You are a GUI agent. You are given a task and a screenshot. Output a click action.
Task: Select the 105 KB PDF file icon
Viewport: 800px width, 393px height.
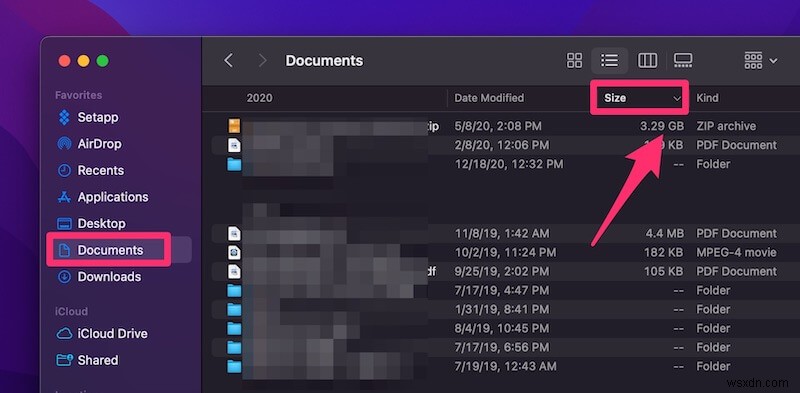tap(234, 272)
